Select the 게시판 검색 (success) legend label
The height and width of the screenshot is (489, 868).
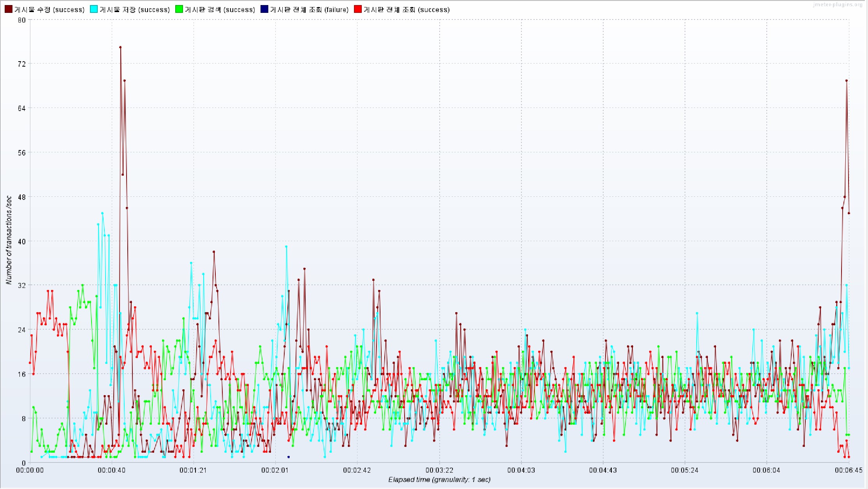[220, 10]
